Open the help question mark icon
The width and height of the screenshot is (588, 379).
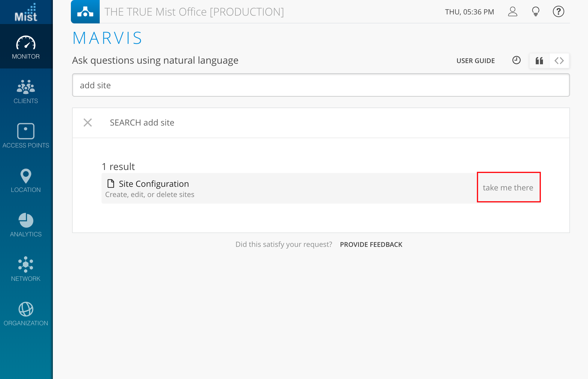pos(558,12)
